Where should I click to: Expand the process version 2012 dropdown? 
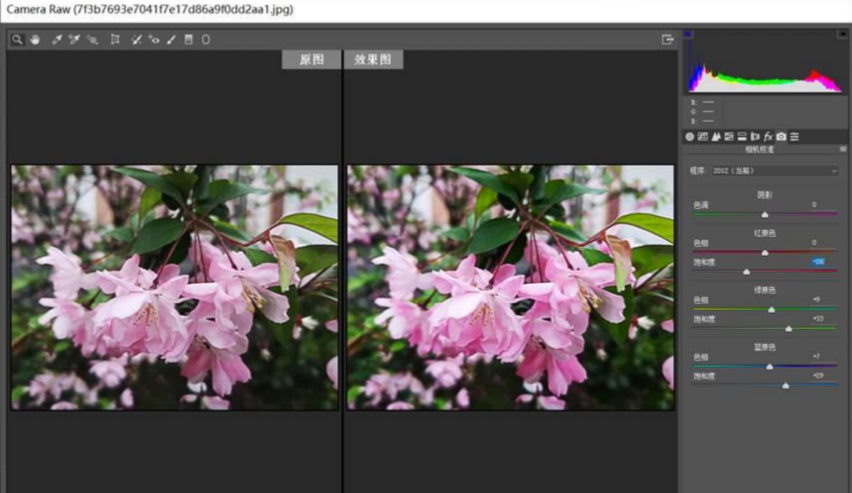click(774, 171)
